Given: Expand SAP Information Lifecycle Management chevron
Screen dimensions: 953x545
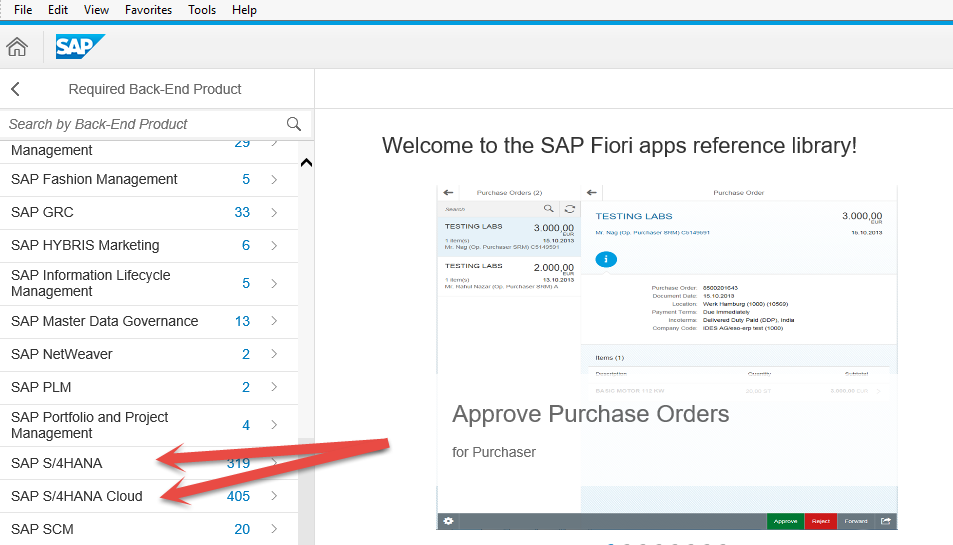Looking at the screenshot, I should pyautogui.click(x=274, y=283).
